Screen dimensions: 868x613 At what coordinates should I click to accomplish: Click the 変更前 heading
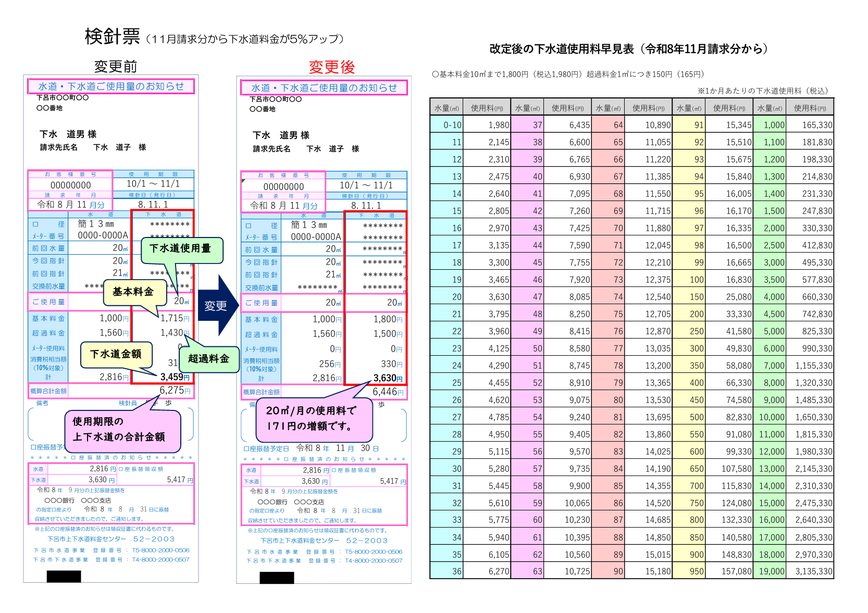[x=116, y=66]
